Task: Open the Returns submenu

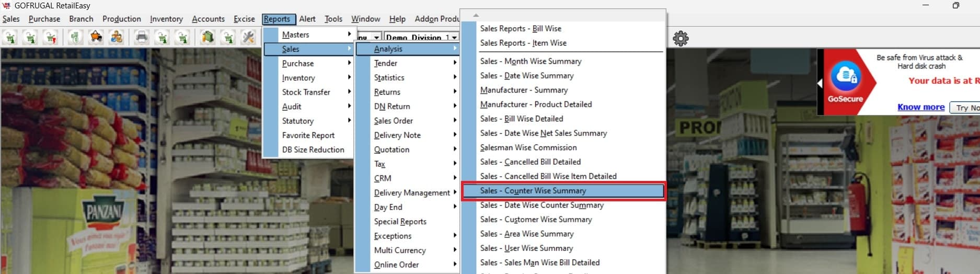Action: click(x=407, y=92)
